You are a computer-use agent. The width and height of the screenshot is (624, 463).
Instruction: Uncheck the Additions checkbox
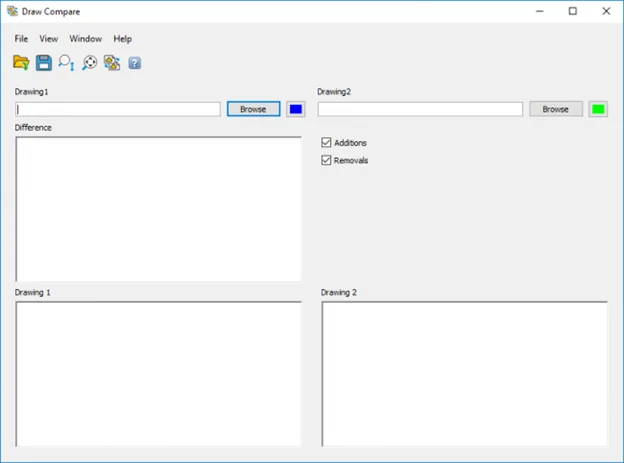click(x=326, y=143)
